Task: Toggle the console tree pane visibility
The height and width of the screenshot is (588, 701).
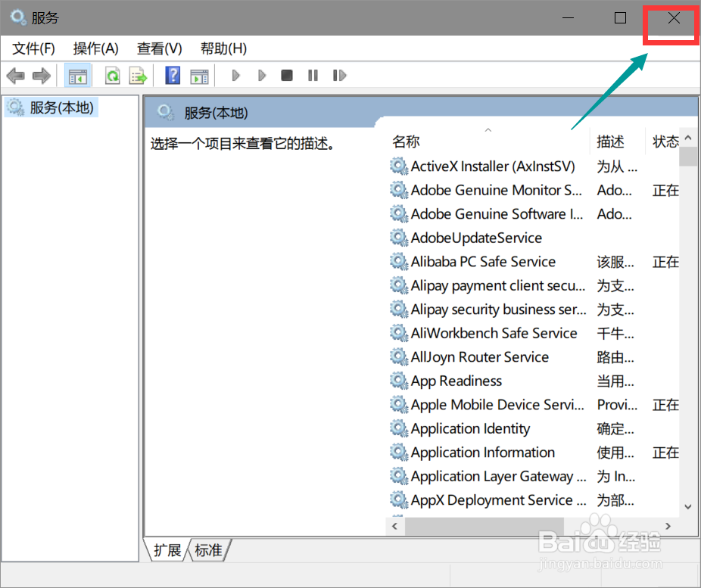Action: (77, 75)
